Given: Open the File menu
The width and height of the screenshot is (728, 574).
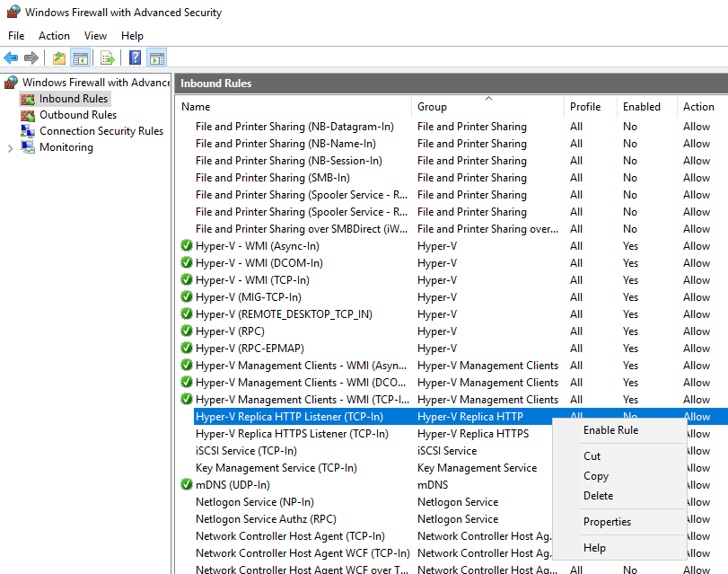Looking at the screenshot, I should (16, 36).
